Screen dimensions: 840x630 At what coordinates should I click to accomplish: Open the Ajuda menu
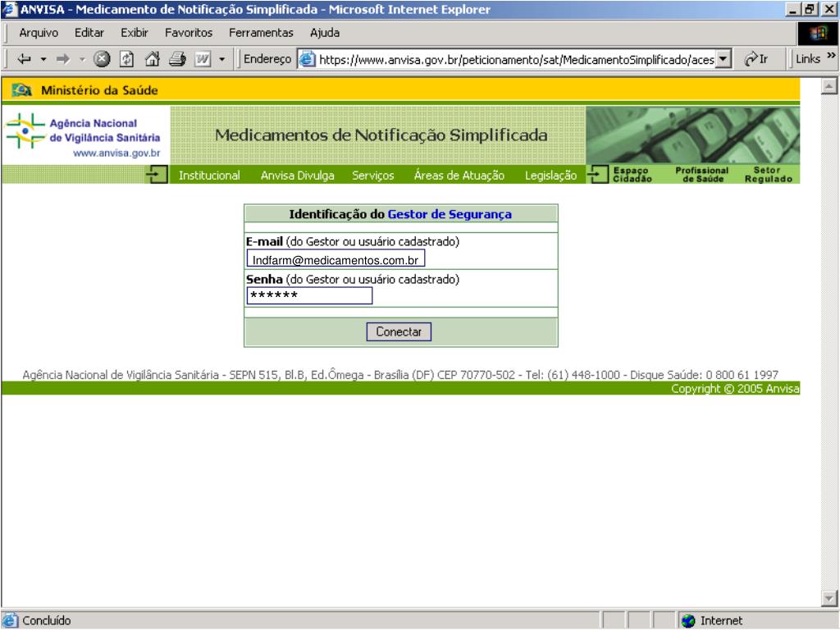pos(325,33)
